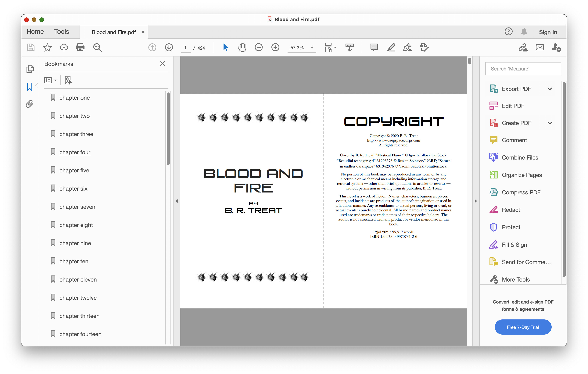588x374 pixels.
Task: Click the Search 'Measure' tools field
Action: [523, 69]
